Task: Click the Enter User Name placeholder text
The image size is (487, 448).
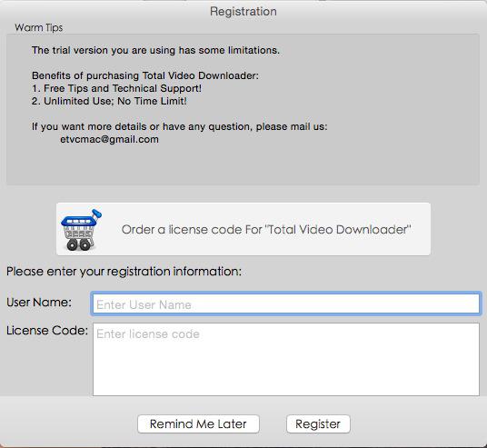Action: tap(144, 304)
